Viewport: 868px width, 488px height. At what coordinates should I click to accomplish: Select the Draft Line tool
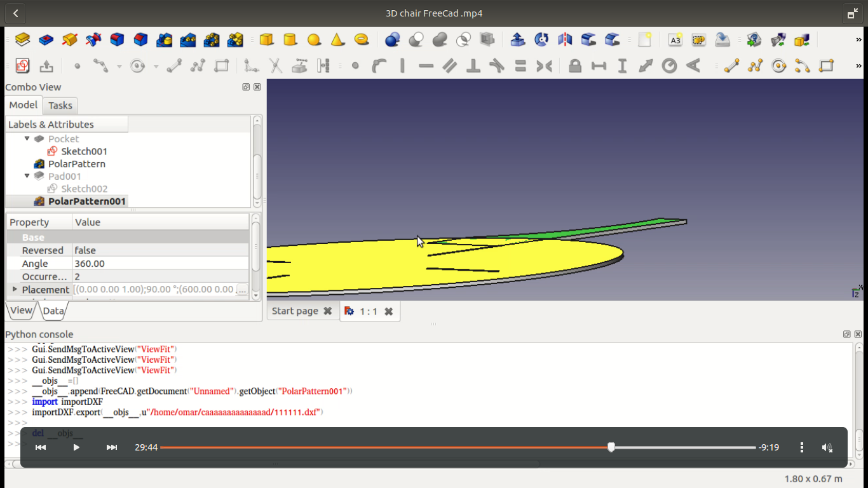[x=731, y=65]
